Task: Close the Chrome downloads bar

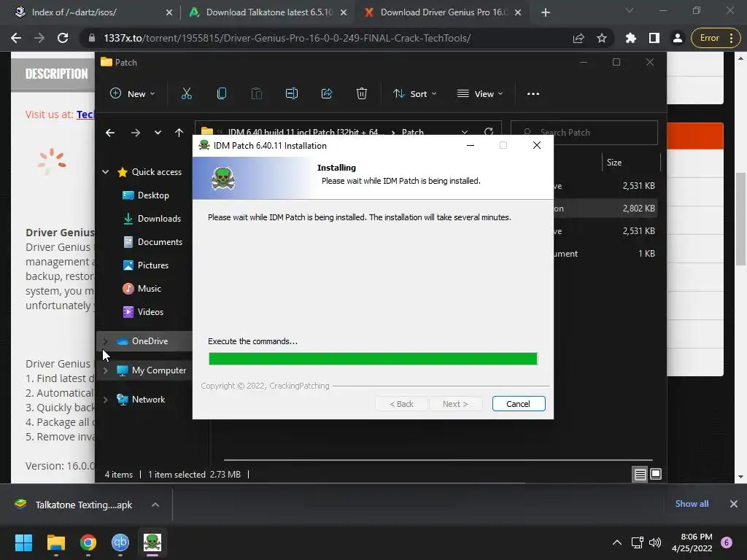Action: pos(734,504)
